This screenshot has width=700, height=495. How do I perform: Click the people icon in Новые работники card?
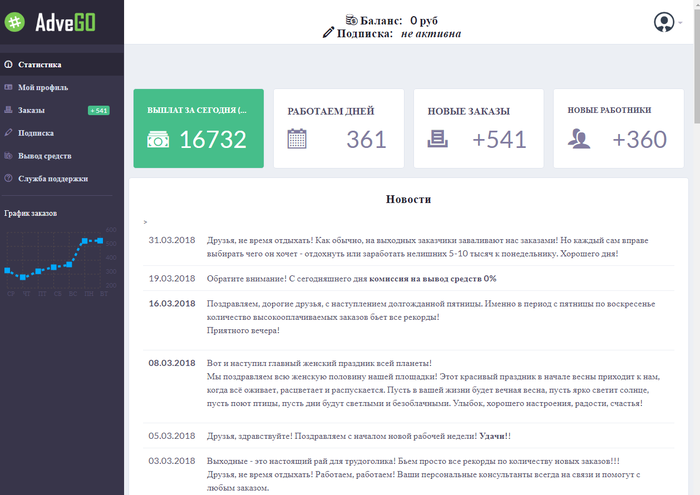[578, 141]
